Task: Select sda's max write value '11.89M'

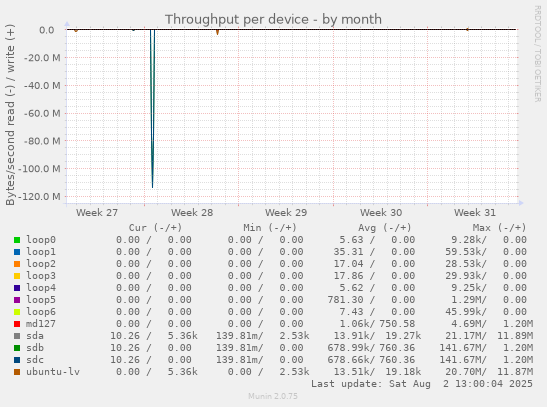Action: [x=515, y=336]
